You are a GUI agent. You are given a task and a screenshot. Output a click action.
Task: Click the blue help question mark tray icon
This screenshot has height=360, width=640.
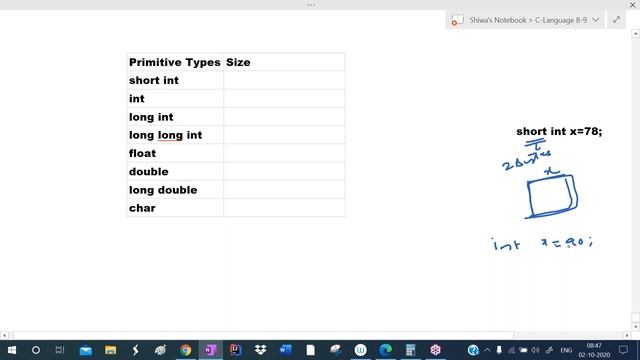473,350
